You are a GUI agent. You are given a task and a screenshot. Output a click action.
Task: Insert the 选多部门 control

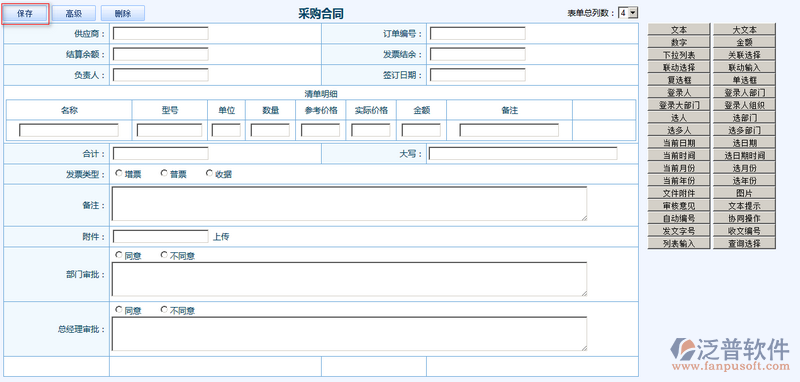point(744,130)
